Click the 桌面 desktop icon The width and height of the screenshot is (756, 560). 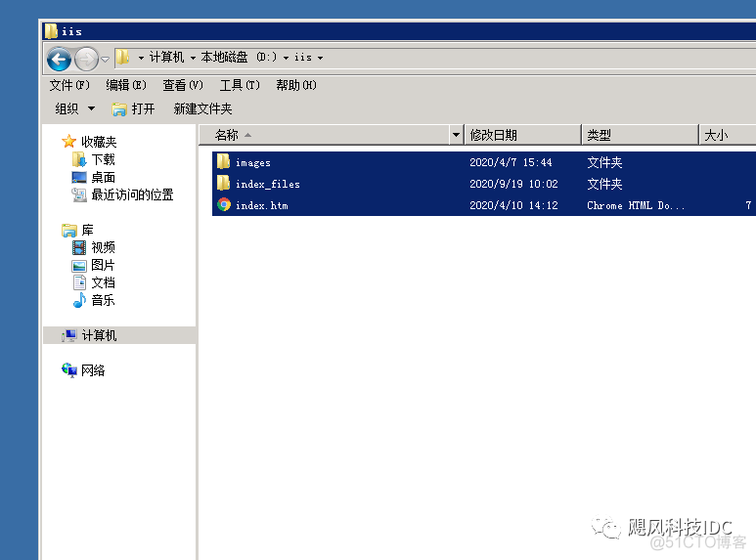tap(79, 177)
